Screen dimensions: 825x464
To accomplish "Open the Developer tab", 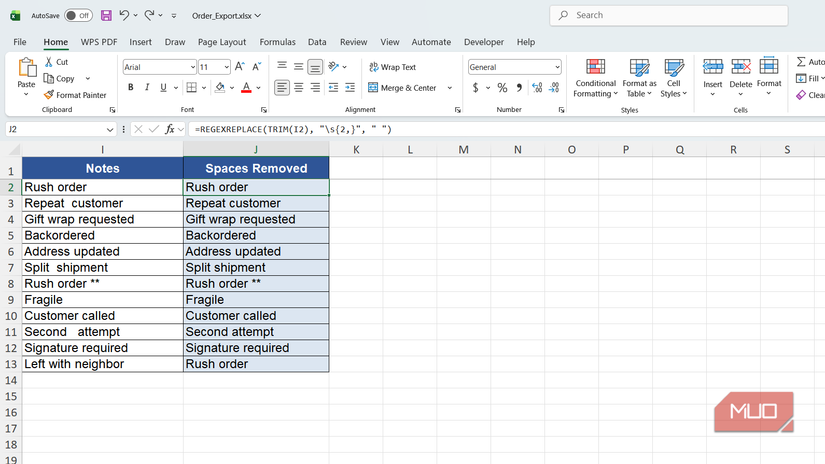I will (484, 42).
